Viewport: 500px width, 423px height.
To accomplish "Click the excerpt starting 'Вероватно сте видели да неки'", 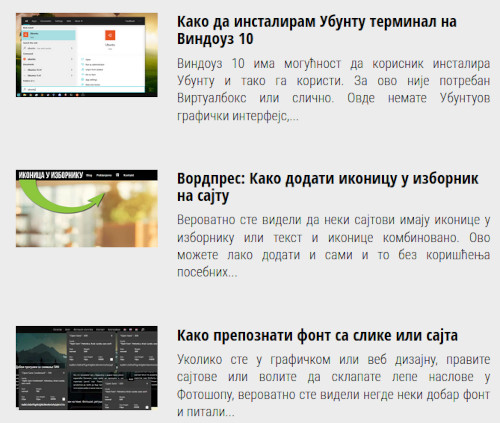I will point(333,246).
